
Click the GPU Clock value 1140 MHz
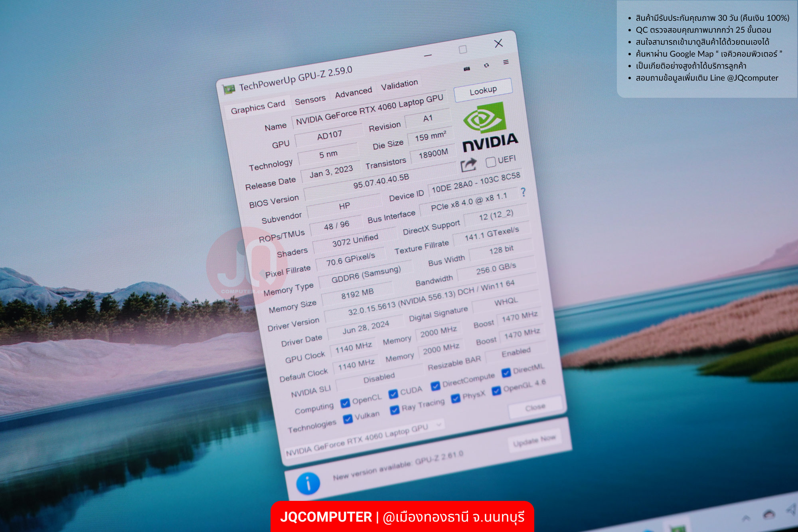pyautogui.click(x=353, y=347)
